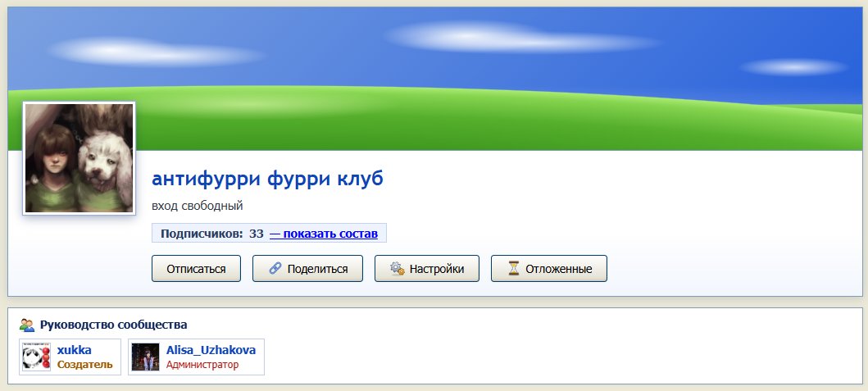The image size is (868, 391).
Task: Click the показать состав link
Action: (323, 234)
